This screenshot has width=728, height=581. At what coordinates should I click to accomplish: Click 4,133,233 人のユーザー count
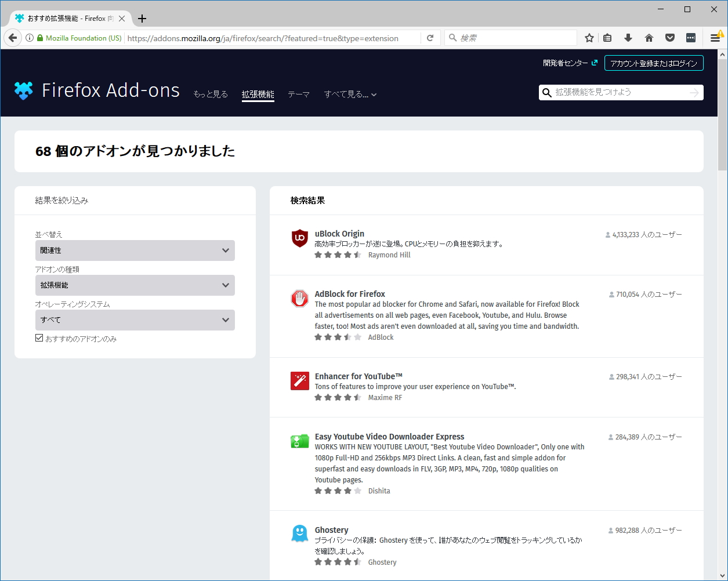click(x=644, y=235)
